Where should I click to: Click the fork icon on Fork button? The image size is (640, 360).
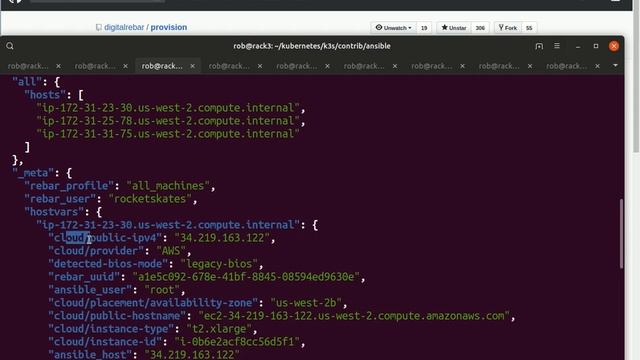tap(501, 27)
